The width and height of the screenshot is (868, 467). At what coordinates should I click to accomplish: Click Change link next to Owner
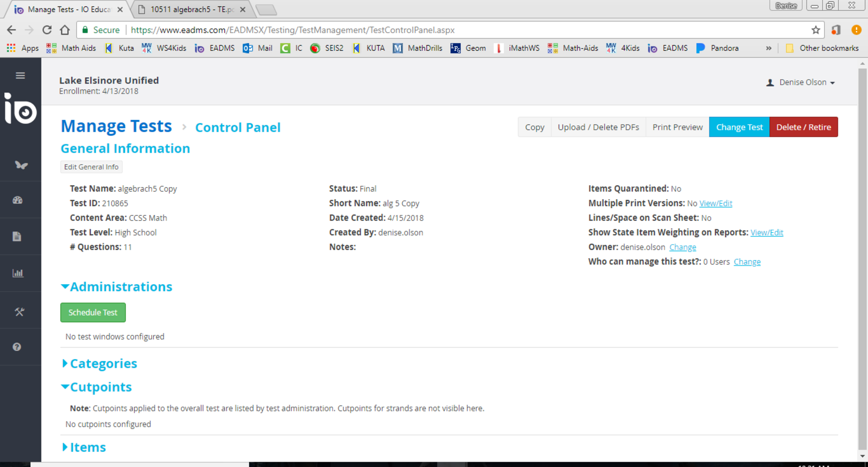682,247
